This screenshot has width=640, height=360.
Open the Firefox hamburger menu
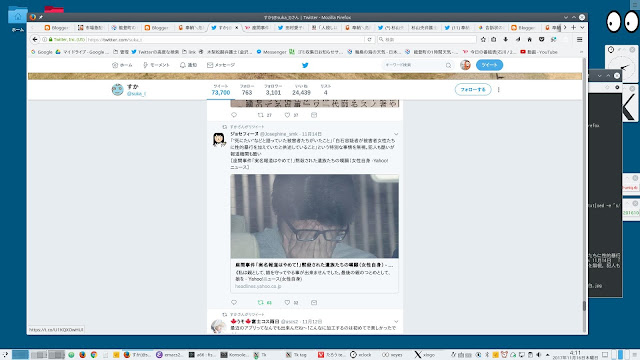[x=579, y=40]
